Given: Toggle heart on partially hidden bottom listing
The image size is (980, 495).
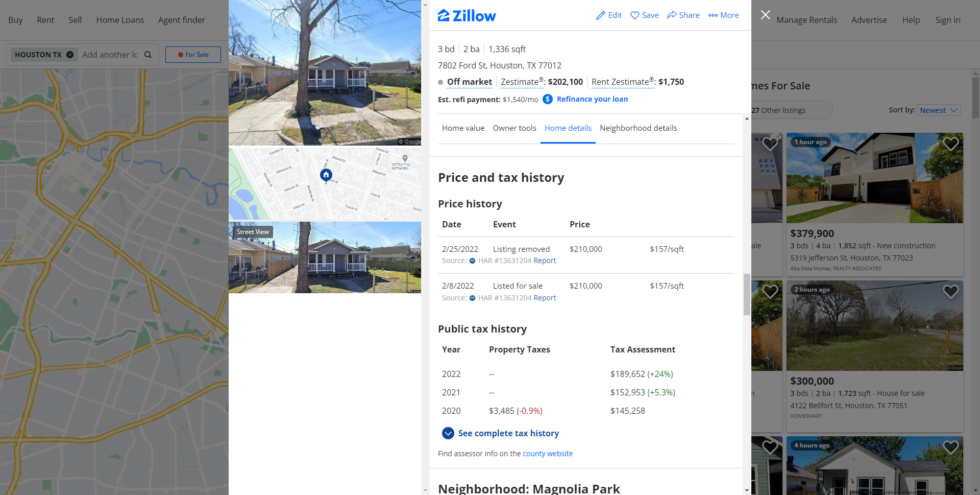Looking at the screenshot, I should pyautogui.click(x=770, y=447).
